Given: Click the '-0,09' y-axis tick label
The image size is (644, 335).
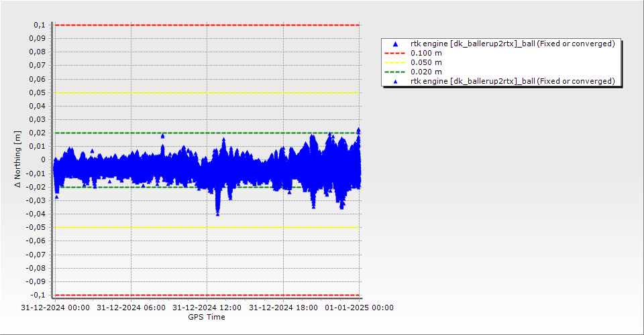Looking at the screenshot, I should coord(36,281).
